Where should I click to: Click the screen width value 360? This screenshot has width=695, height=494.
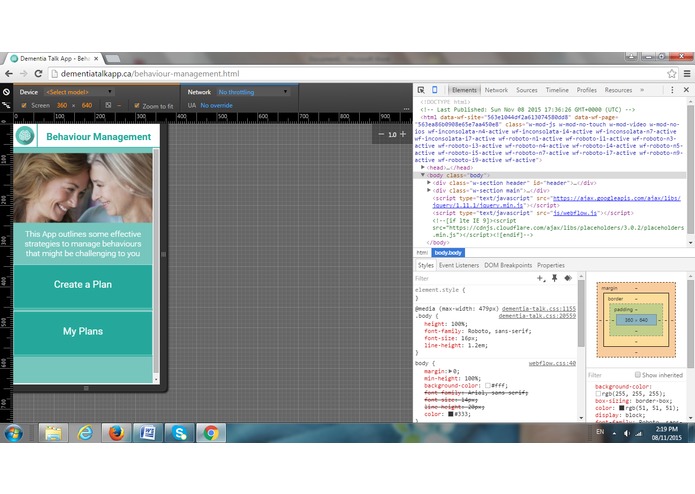coord(62,105)
